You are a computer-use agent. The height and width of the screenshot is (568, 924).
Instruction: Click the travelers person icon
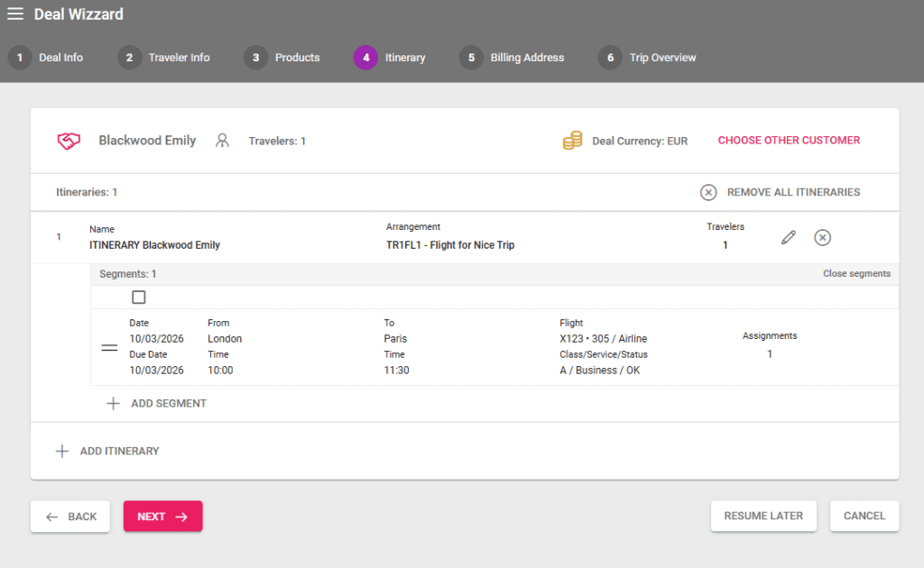pyautogui.click(x=222, y=141)
